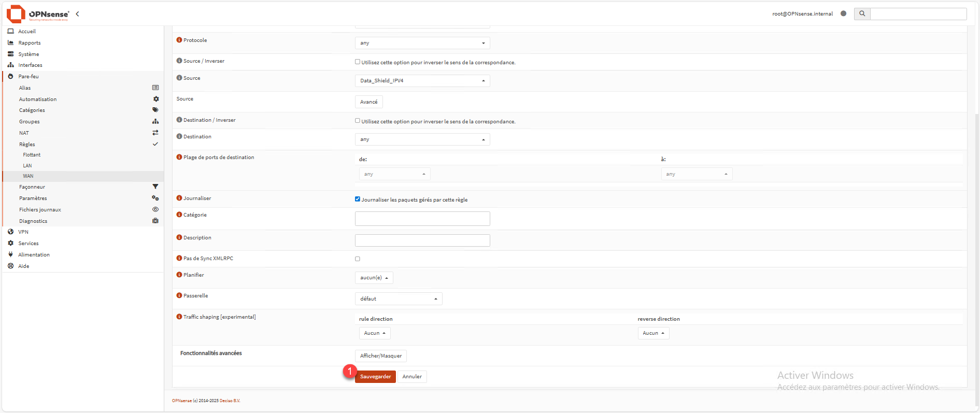
Task: Click into the Description text field
Action: (x=422, y=240)
